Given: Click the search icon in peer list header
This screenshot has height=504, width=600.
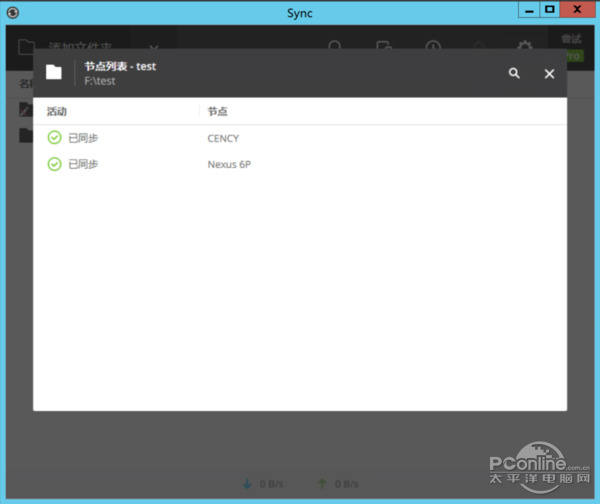Looking at the screenshot, I should (x=514, y=73).
